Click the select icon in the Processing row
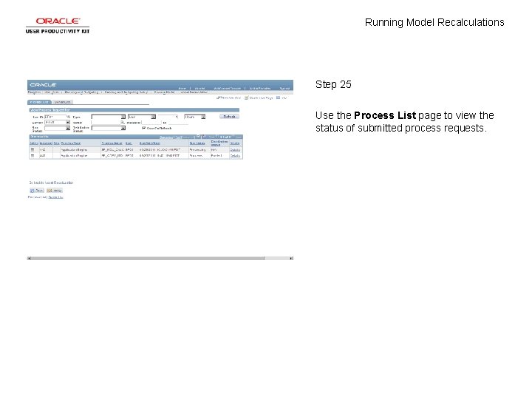Image resolution: width=532 pixels, height=399 pixels. point(33,149)
